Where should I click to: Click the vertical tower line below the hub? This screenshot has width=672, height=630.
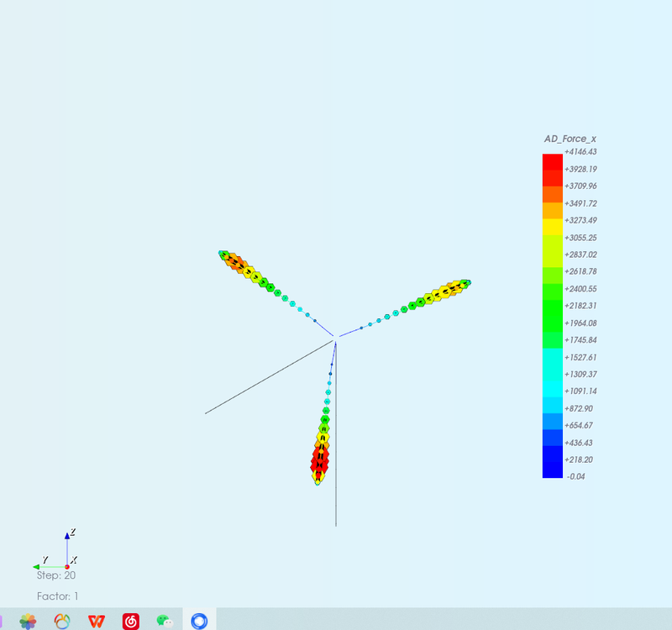click(x=335, y=435)
